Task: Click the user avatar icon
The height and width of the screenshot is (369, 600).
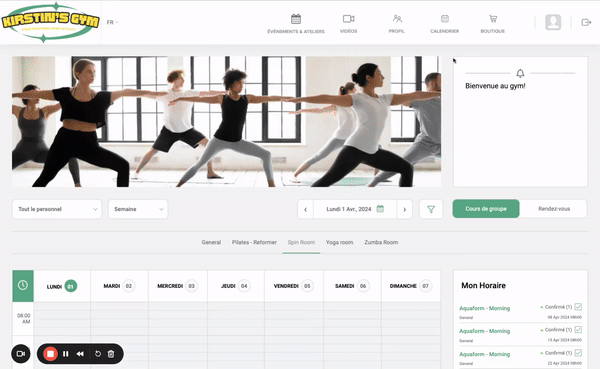Action: (553, 22)
